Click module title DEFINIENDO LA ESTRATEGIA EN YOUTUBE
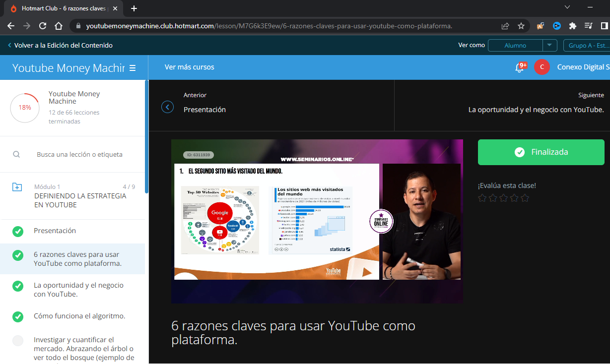The image size is (610, 364). (80, 200)
